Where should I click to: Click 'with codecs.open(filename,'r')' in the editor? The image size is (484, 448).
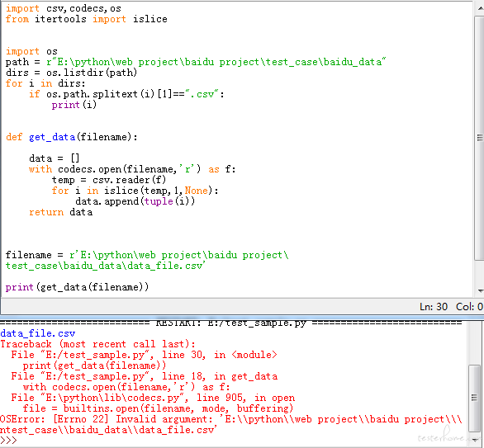tap(132, 169)
